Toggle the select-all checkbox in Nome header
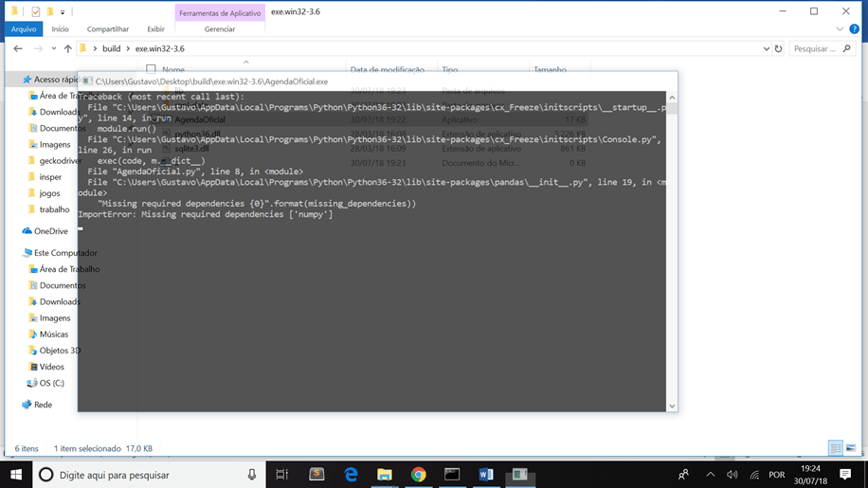This screenshot has height=488, width=868. (x=151, y=69)
